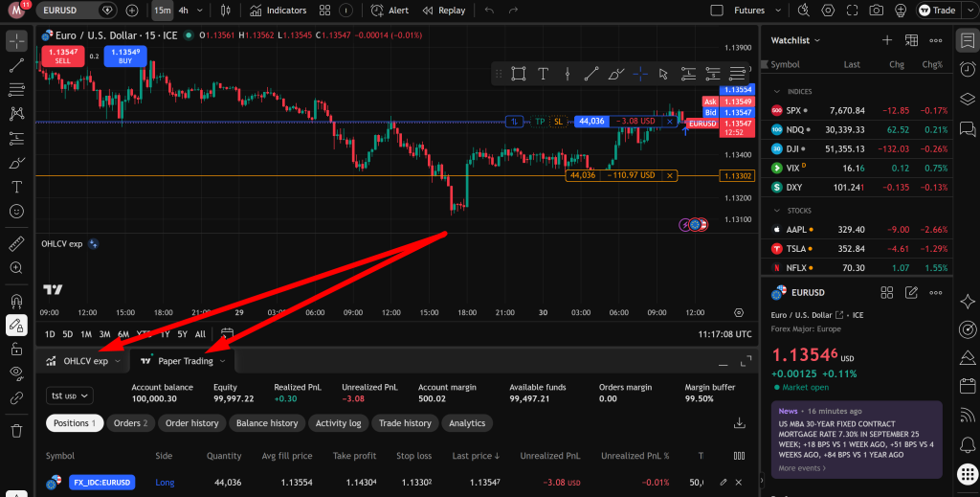Maximize the Paper Trading panel

(x=746, y=361)
